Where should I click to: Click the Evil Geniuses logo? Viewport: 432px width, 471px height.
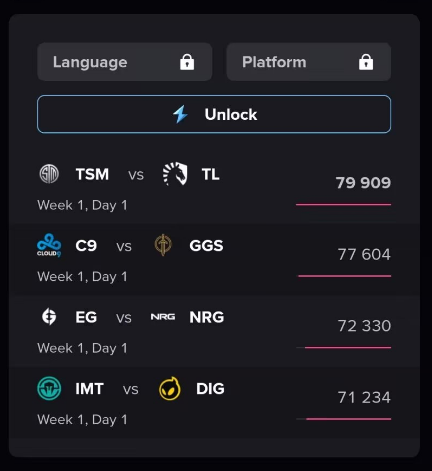point(49,317)
